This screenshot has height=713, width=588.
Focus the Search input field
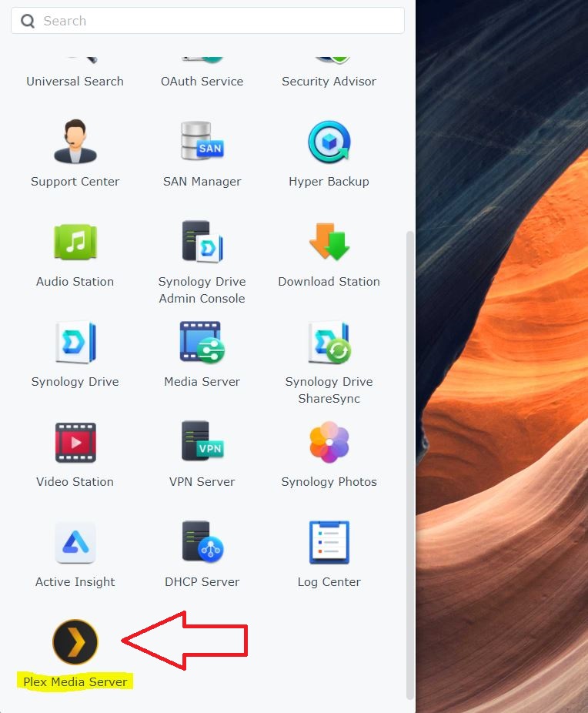(208, 21)
